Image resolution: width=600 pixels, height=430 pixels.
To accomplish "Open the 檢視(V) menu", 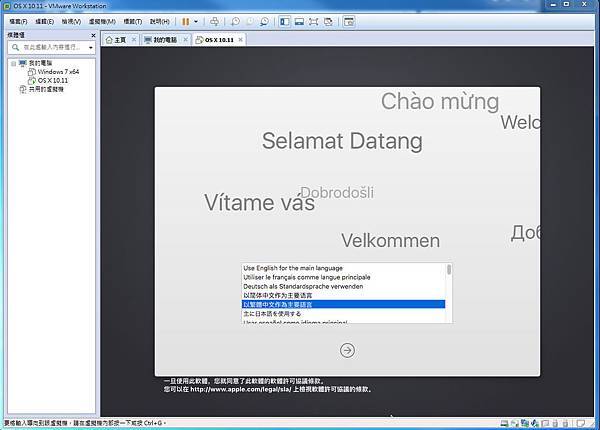I will (71, 22).
